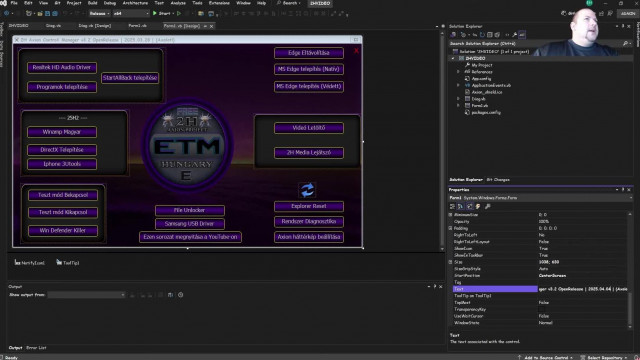Image resolution: width=640 pixels, height=360 pixels.
Task: Expand the ApplicationEvents.vb node
Action: point(458,85)
